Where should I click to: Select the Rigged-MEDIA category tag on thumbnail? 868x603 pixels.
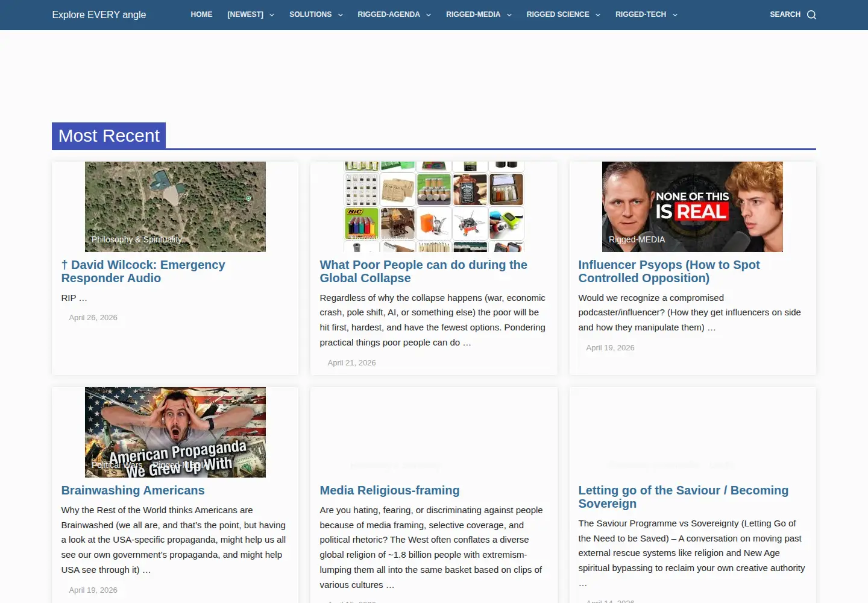[637, 239]
